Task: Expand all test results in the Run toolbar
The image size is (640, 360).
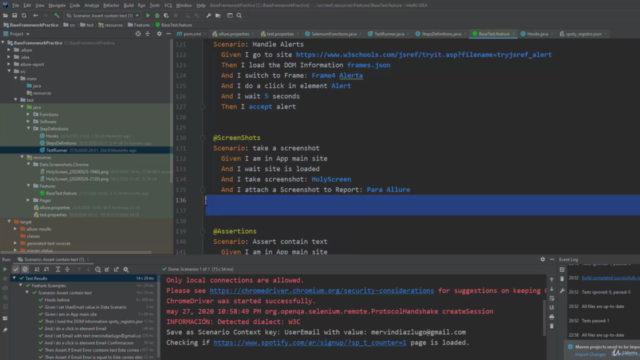Action: tap(58, 269)
